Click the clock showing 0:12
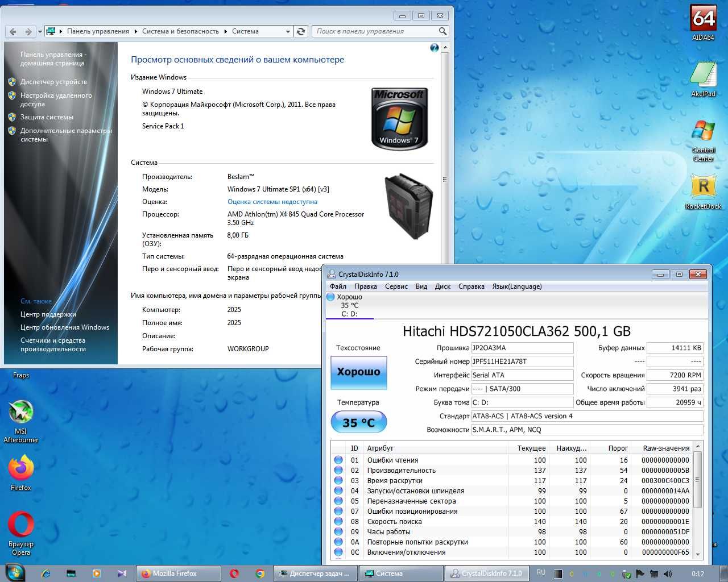728x582 pixels. pos(698,573)
